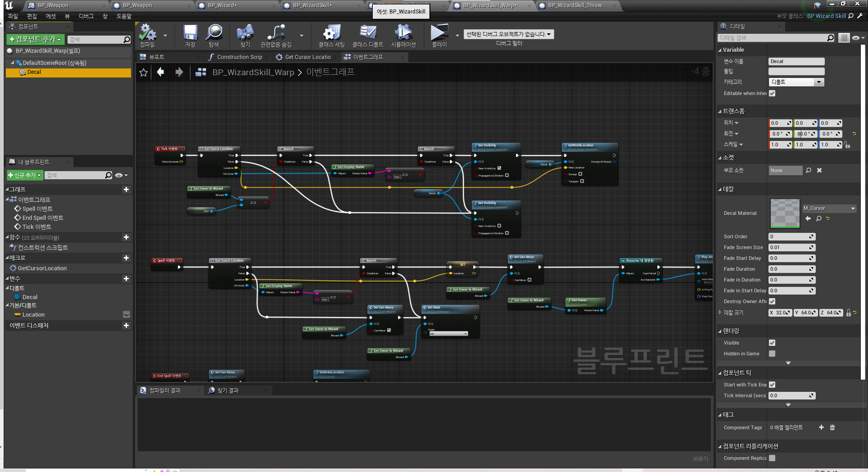Open the details property matrix grid icon
Viewport: 868px width, 472px height.
click(x=844, y=38)
